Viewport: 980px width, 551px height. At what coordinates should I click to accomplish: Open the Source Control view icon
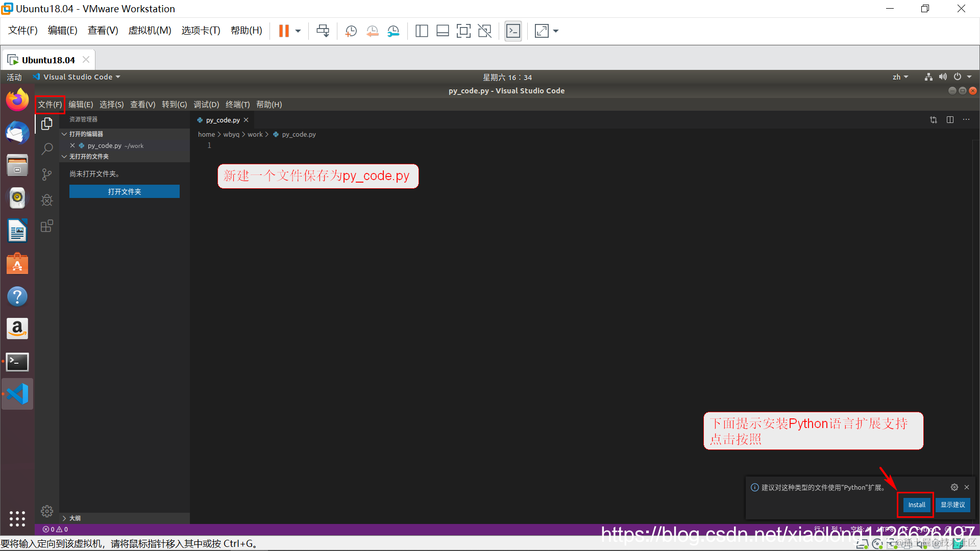tap(47, 174)
